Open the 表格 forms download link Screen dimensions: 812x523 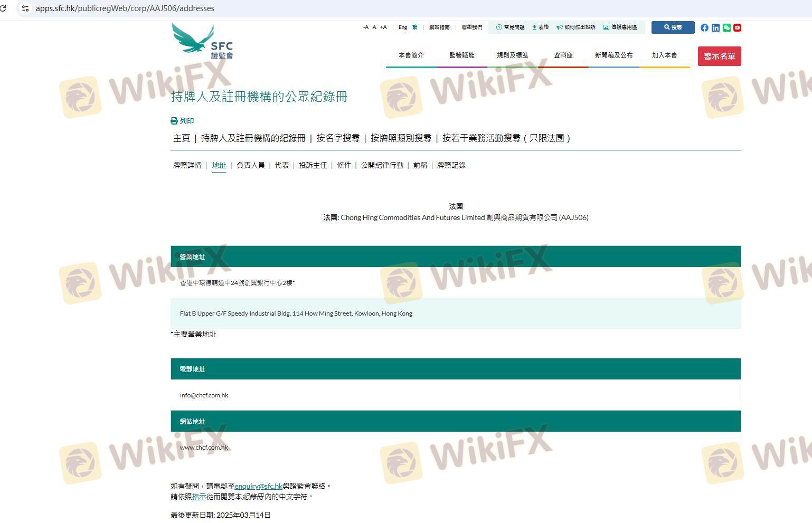541,27
